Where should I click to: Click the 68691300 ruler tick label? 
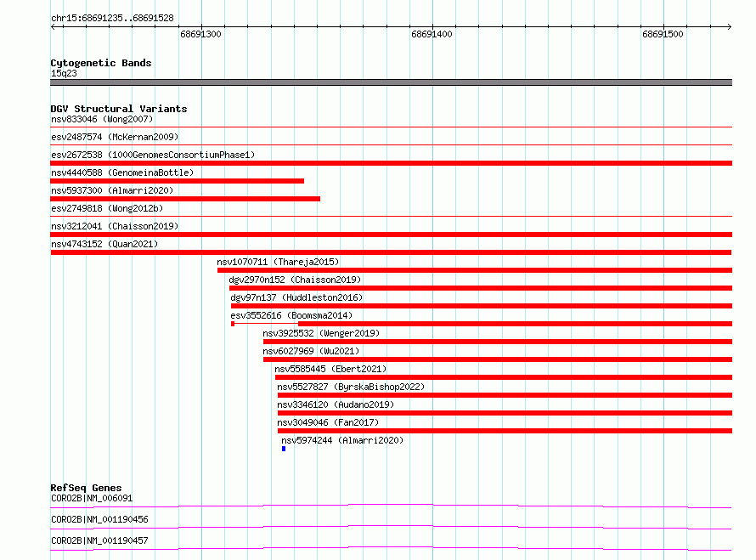tap(200, 34)
